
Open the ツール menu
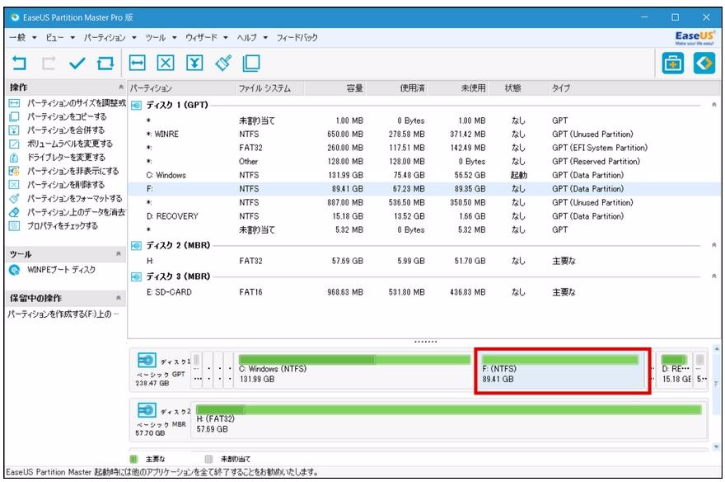160,37
